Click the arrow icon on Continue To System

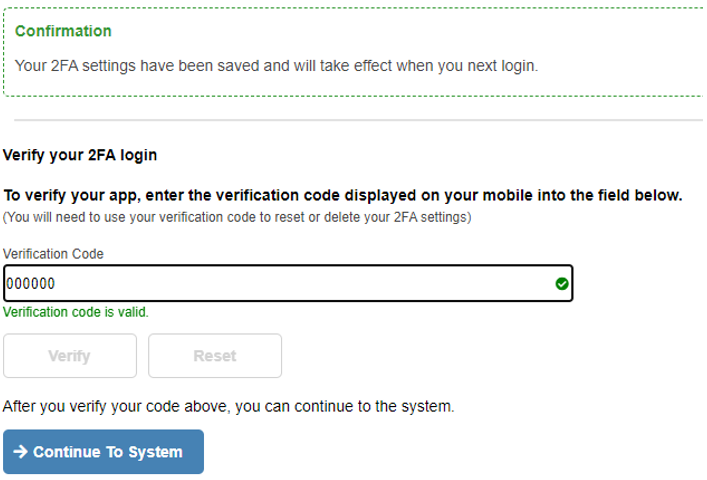[x=20, y=451]
